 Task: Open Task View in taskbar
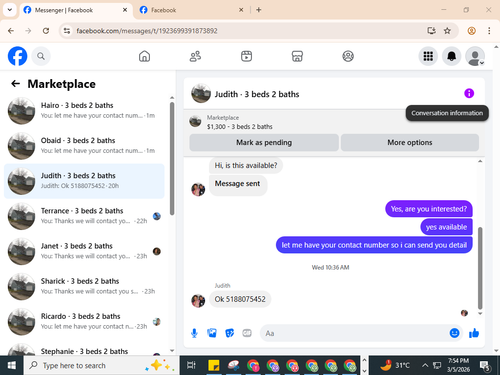[191, 365]
